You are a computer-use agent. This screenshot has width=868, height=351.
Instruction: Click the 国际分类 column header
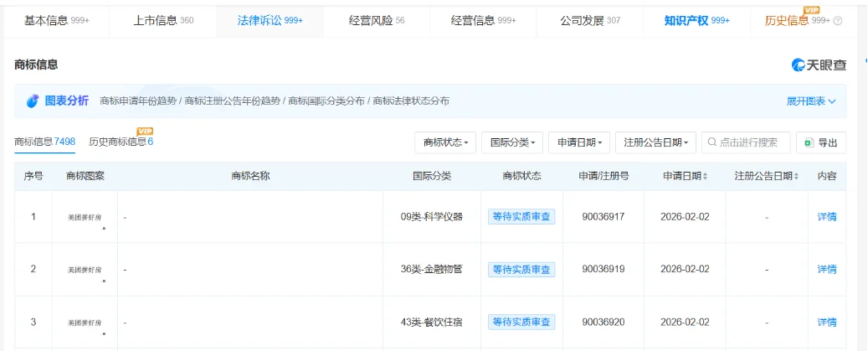coord(432,176)
